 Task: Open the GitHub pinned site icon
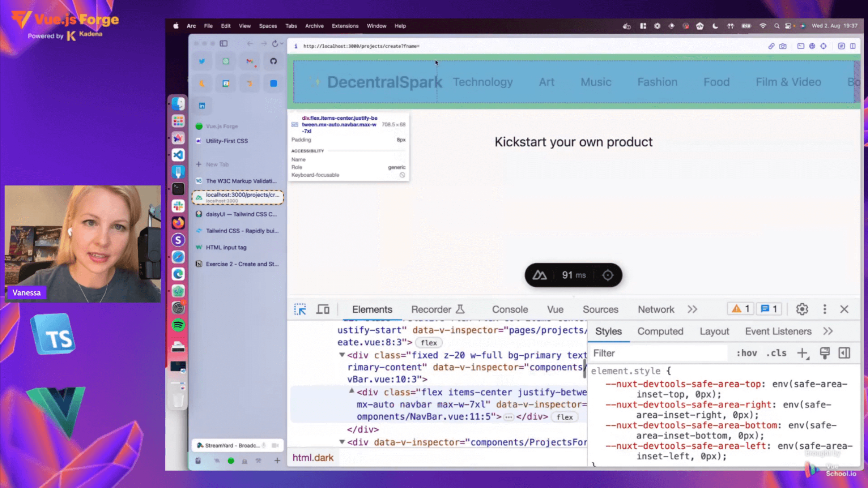coord(273,61)
